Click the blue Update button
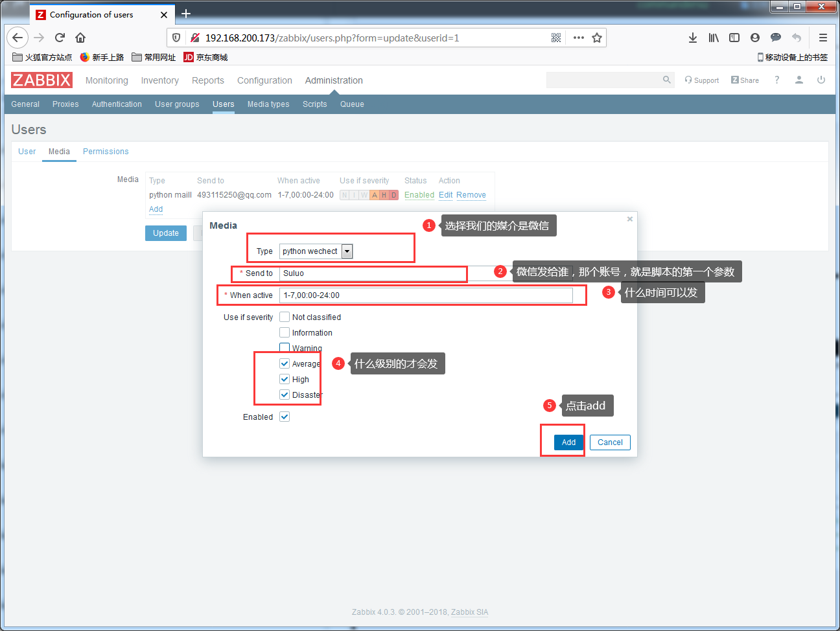840x631 pixels. pyautogui.click(x=166, y=233)
